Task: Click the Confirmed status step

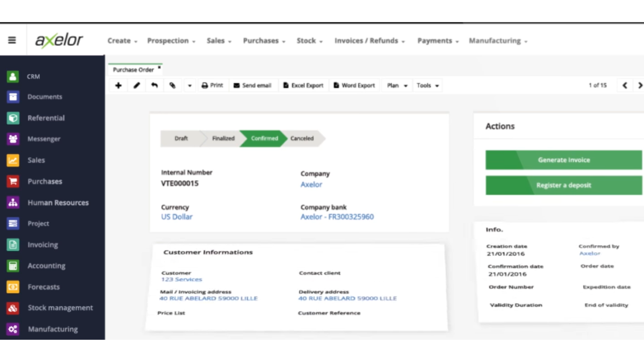Action: 264,138
